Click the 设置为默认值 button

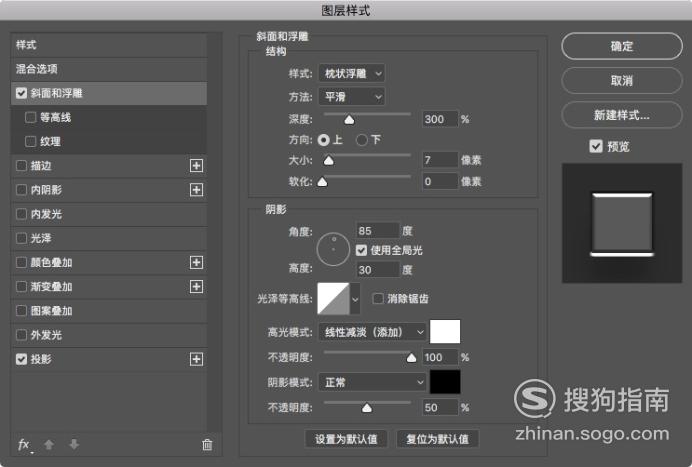click(x=346, y=439)
